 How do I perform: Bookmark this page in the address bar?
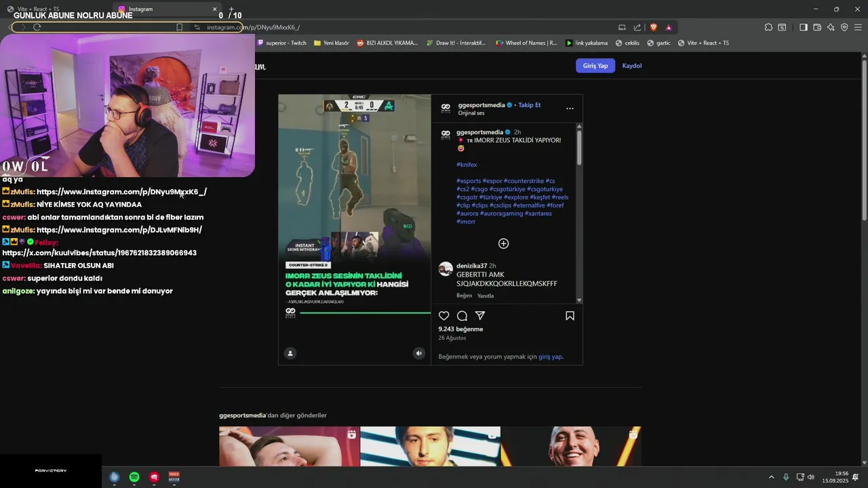(x=179, y=27)
